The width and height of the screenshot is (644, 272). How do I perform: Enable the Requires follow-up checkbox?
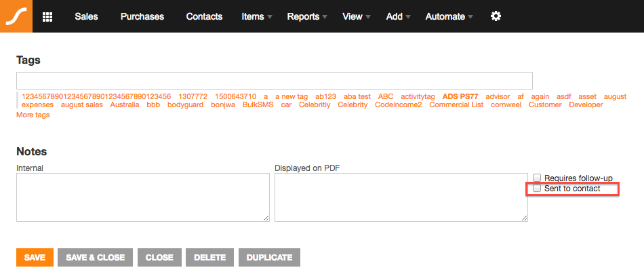(x=537, y=178)
